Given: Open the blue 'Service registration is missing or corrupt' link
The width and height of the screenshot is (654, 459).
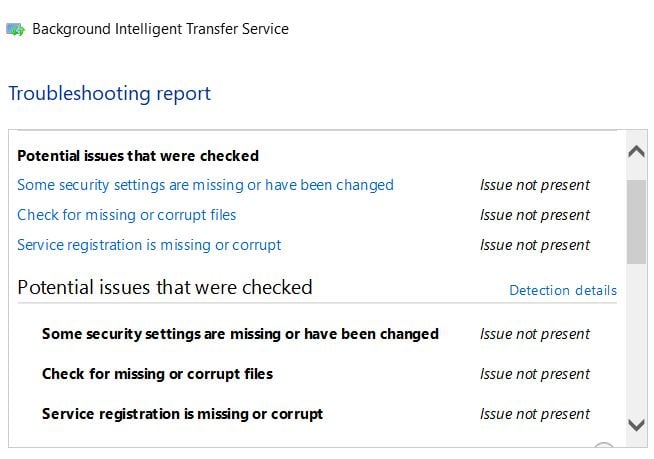Looking at the screenshot, I should (149, 245).
